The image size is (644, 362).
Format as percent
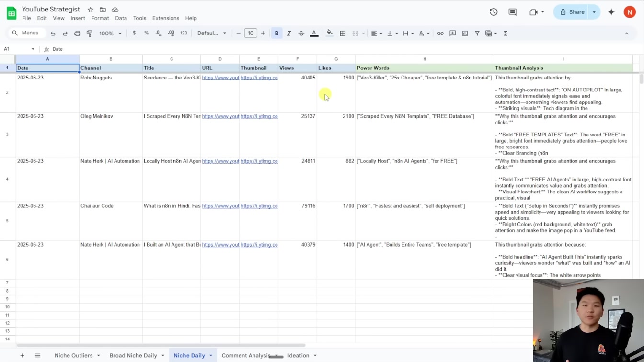coord(146,34)
